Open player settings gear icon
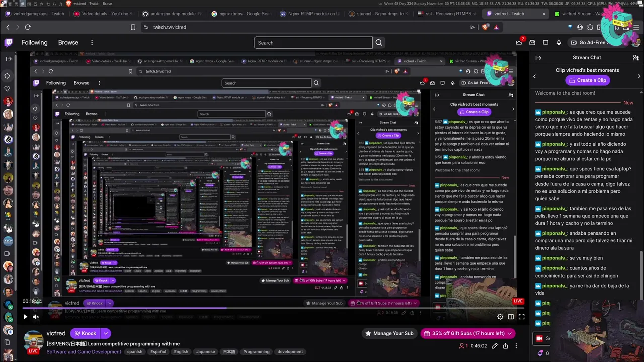644x362 pixels. click(x=500, y=317)
